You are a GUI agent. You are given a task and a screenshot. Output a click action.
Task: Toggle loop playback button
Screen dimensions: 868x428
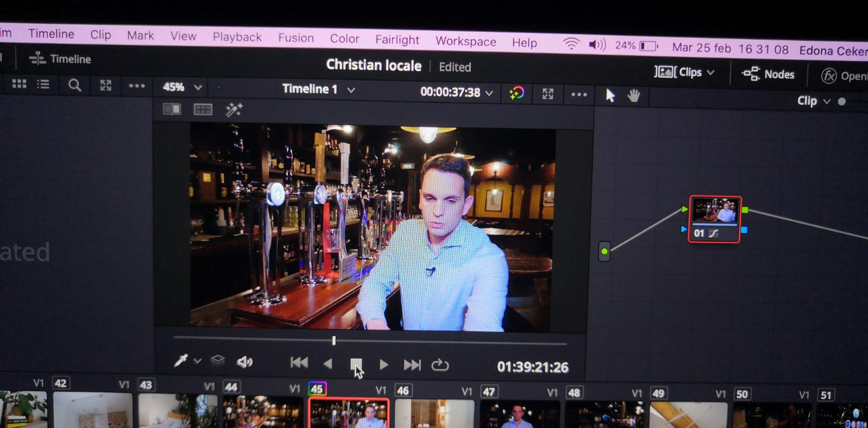440,365
